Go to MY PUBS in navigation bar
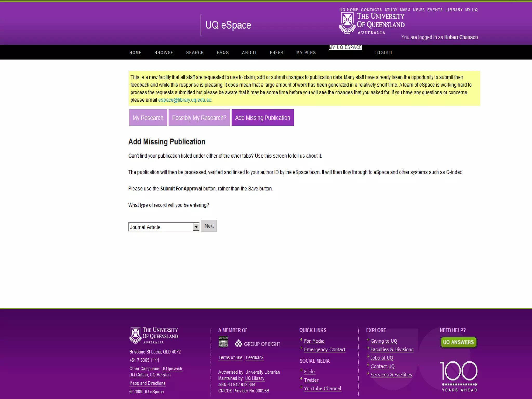This screenshot has width=532, height=399. 306,52
